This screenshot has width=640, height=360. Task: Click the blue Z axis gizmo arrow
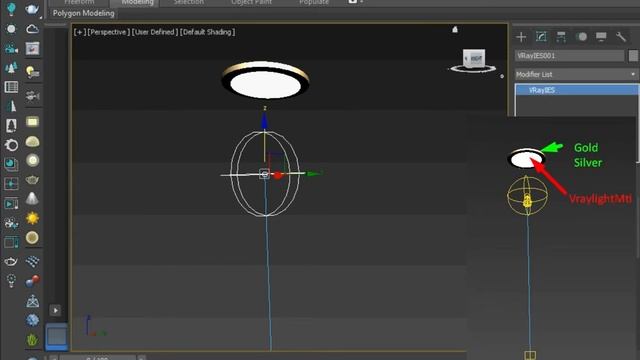pyautogui.click(x=264, y=121)
